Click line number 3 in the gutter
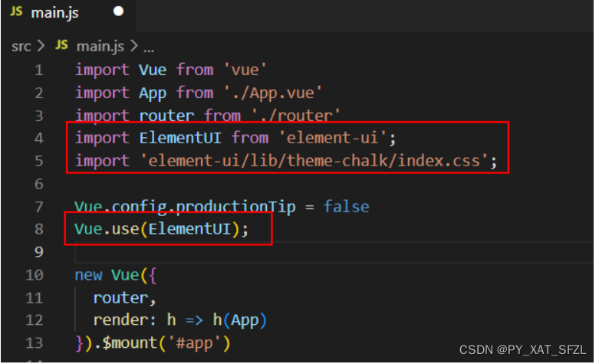 tap(39, 116)
